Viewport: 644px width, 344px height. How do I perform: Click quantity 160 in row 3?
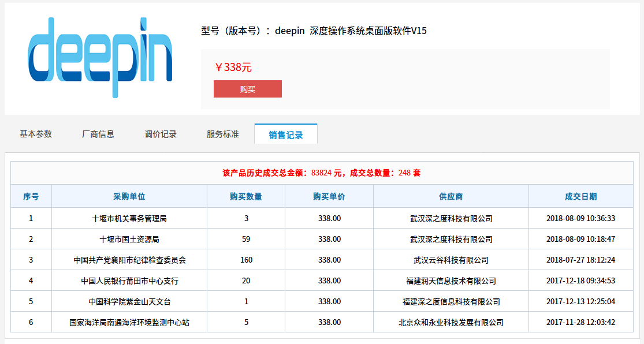[x=246, y=260]
